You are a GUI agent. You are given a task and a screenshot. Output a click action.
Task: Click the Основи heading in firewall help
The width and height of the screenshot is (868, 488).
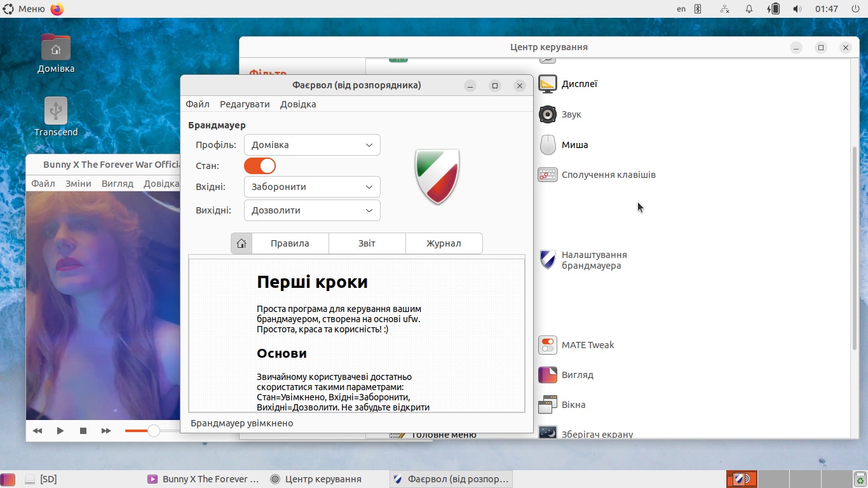tap(281, 353)
